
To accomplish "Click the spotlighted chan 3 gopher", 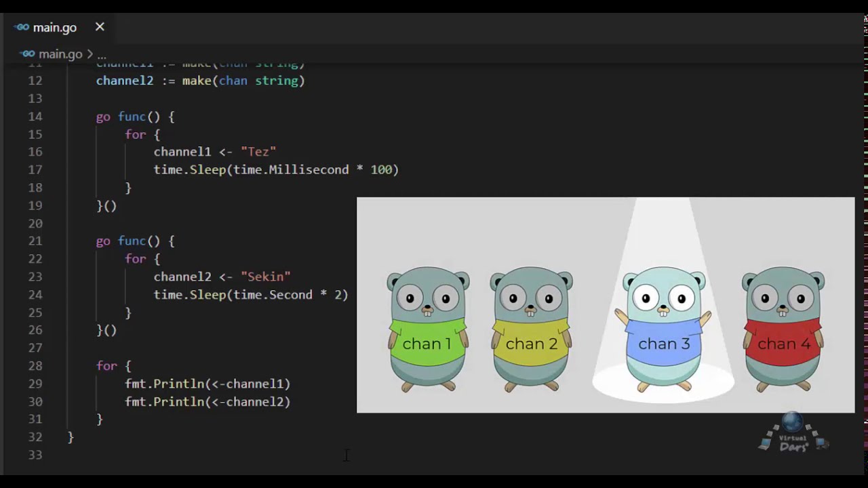I will coord(663,329).
